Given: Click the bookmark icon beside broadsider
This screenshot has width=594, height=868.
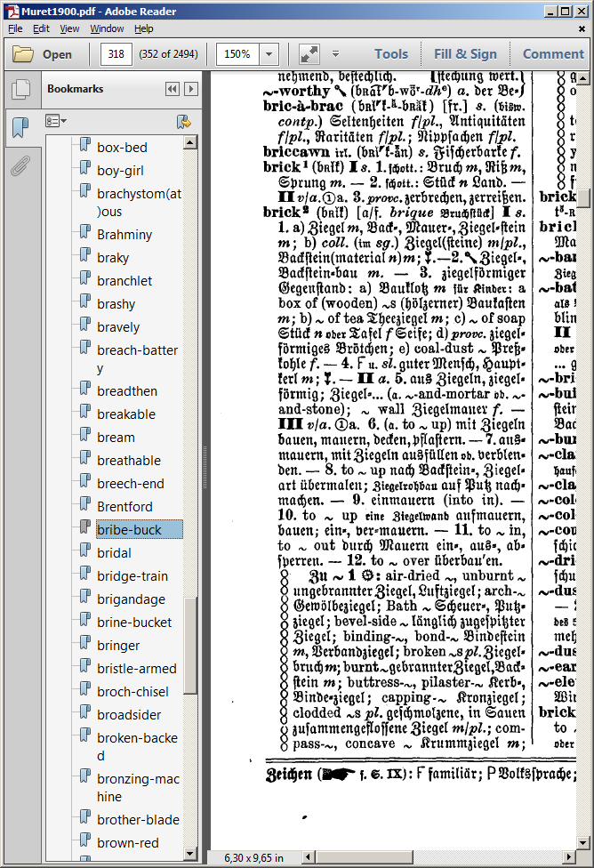Looking at the screenshot, I should click(84, 712).
